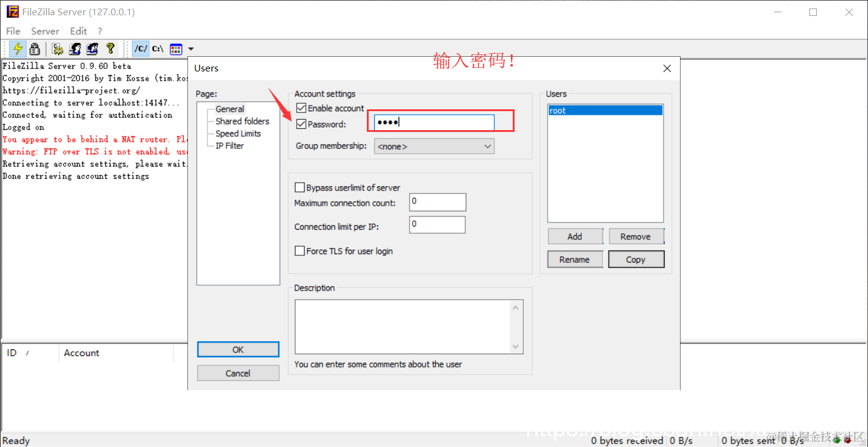Click 'Logged on' log line

[23, 127]
